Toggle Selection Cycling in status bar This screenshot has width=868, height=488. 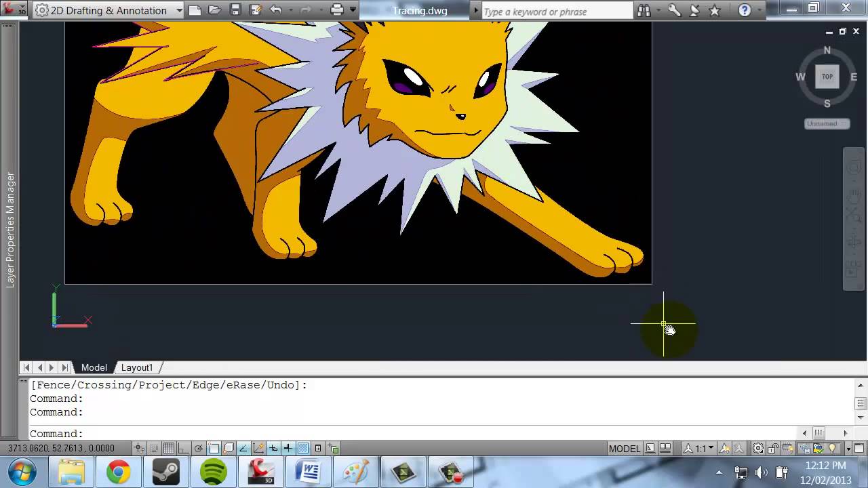coord(333,448)
